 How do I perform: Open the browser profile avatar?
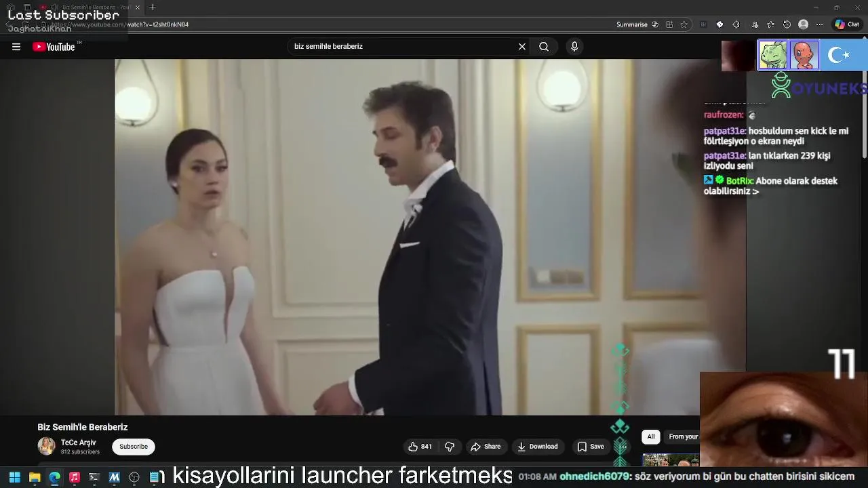click(804, 24)
